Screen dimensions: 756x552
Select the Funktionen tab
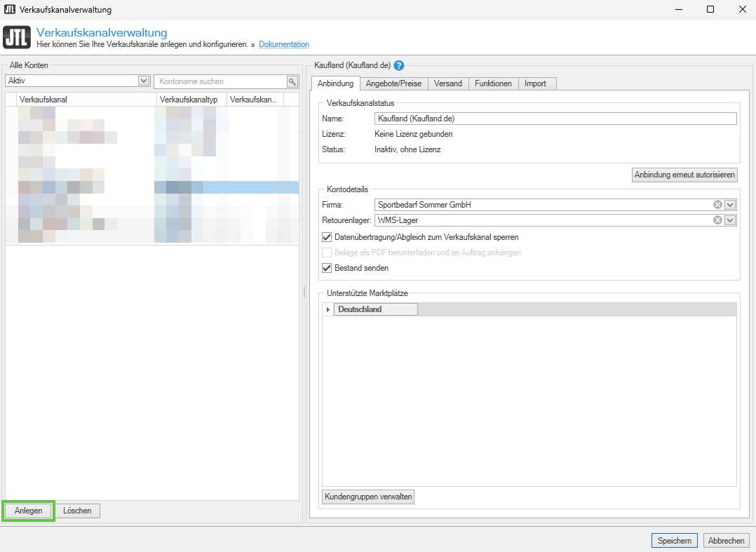[493, 83]
